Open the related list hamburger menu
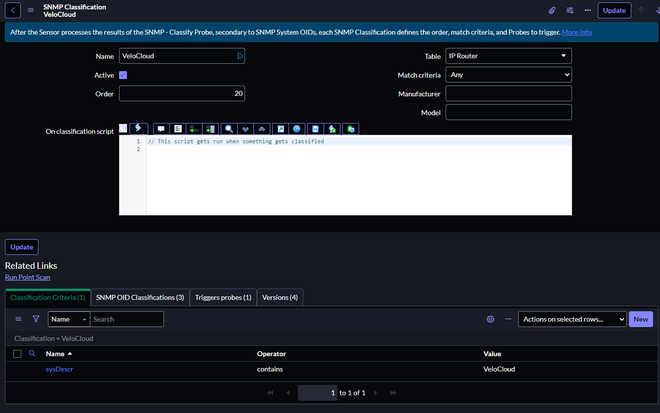 click(18, 319)
